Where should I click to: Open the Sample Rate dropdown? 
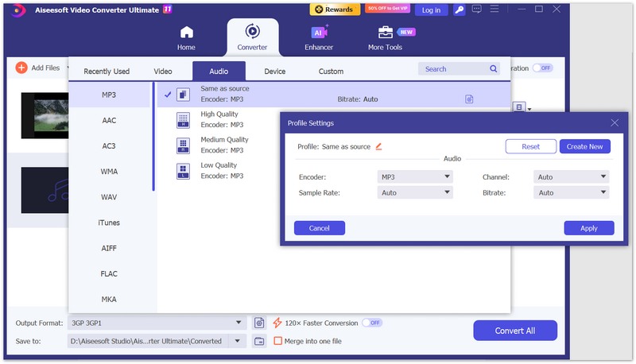click(415, 192)
